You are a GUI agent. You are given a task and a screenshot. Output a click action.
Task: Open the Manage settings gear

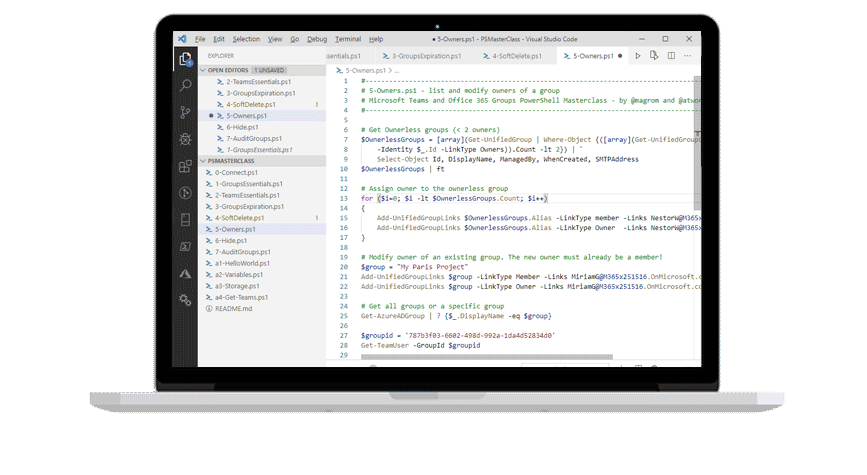pos(185,300)
